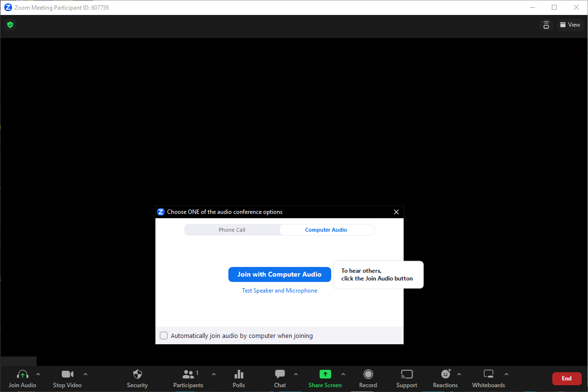Expand the arrow next to Reactions
The width and height of the screenshot is (588, 392).
pyautogui.click(x=459, y=374)
